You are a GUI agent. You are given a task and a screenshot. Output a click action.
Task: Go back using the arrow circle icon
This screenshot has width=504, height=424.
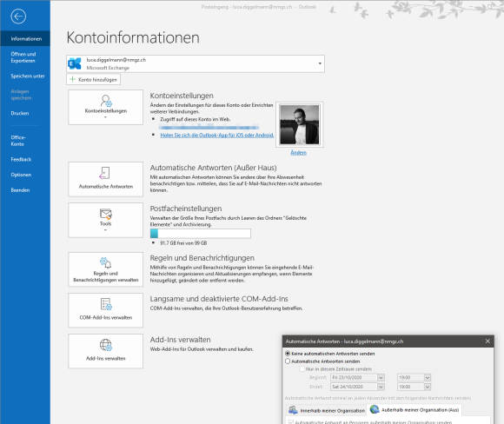coord(18,16)
